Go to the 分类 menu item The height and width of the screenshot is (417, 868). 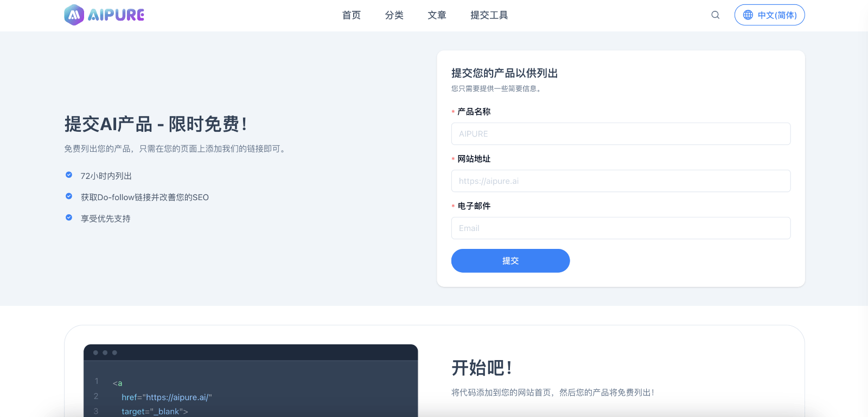click(394, 15)
